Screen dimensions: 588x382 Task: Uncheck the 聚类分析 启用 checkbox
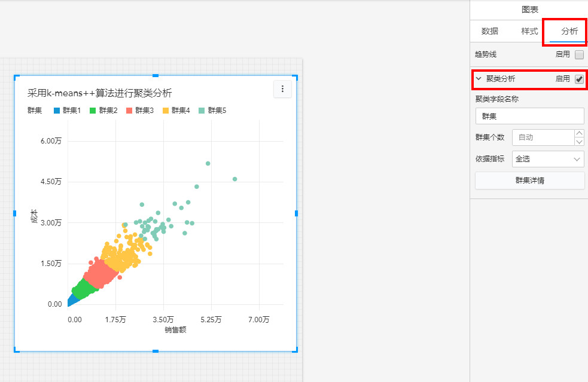(579, 79)
